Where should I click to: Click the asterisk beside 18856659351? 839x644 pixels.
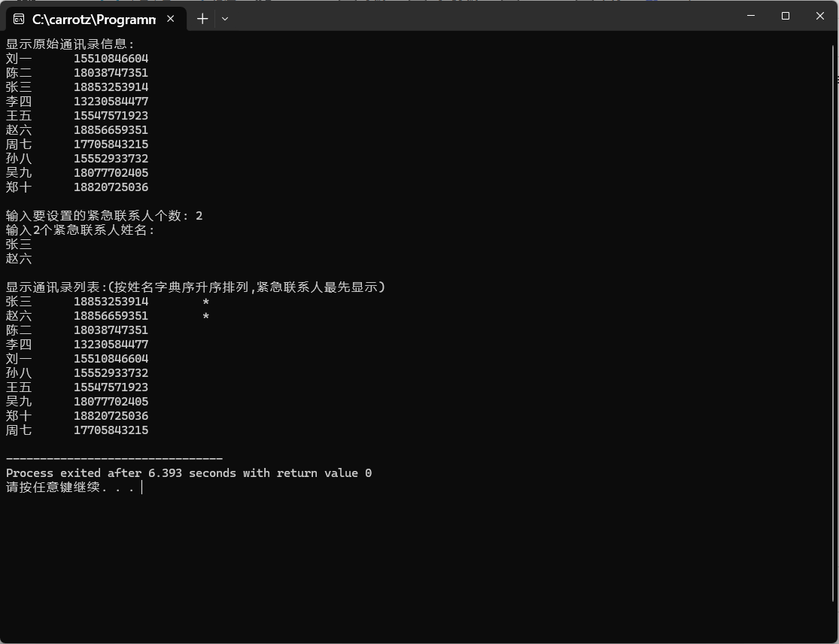[x=206, y=317]
